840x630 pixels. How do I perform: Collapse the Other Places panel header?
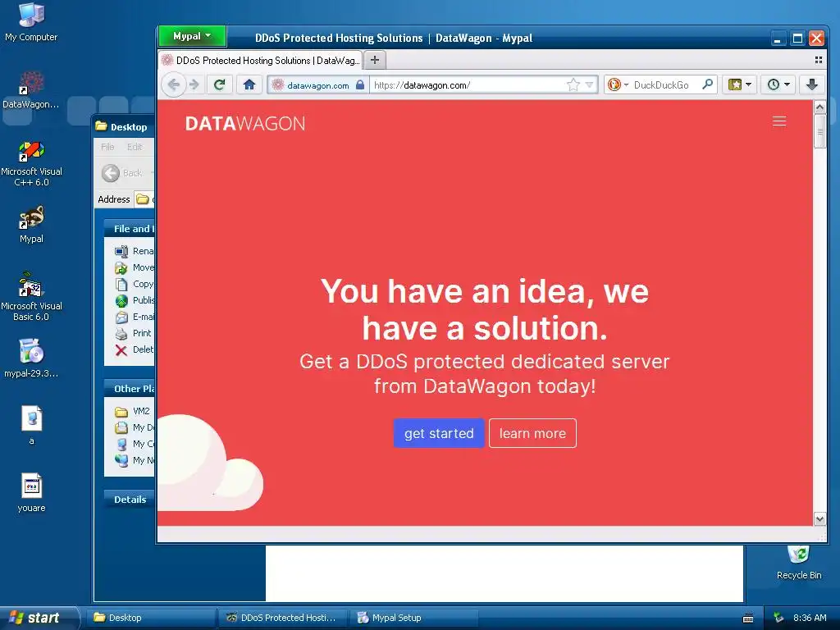[x=129, y=388]
